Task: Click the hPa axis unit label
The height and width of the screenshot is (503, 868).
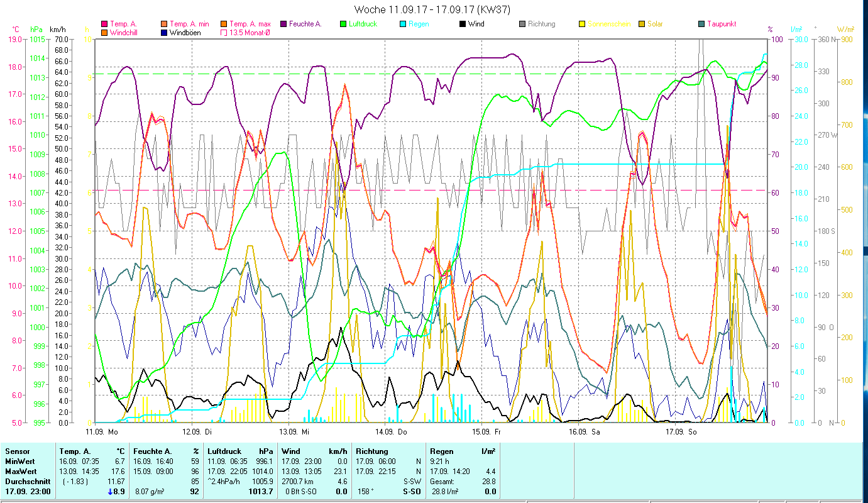Action: pos(36,30)
